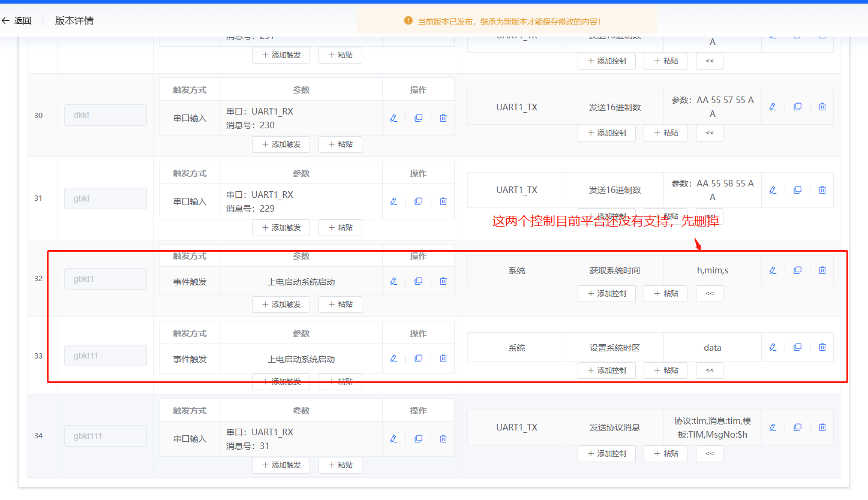Edit the AA 55 57 55 A A control

tap(772, 106)
